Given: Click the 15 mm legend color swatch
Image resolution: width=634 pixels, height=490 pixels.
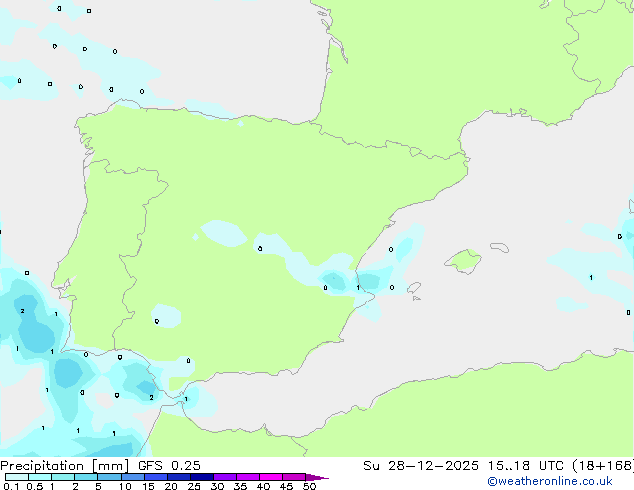Looking at the screenshot, I should 155,477.
